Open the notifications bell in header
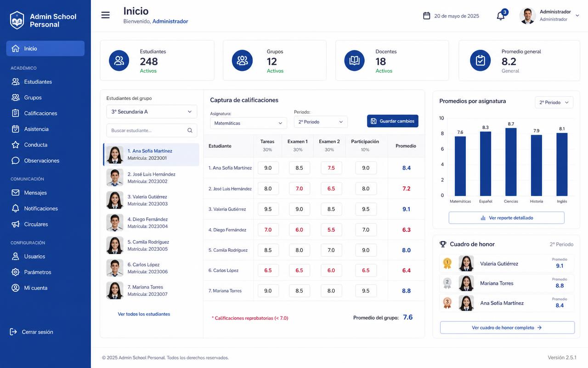 501,16
